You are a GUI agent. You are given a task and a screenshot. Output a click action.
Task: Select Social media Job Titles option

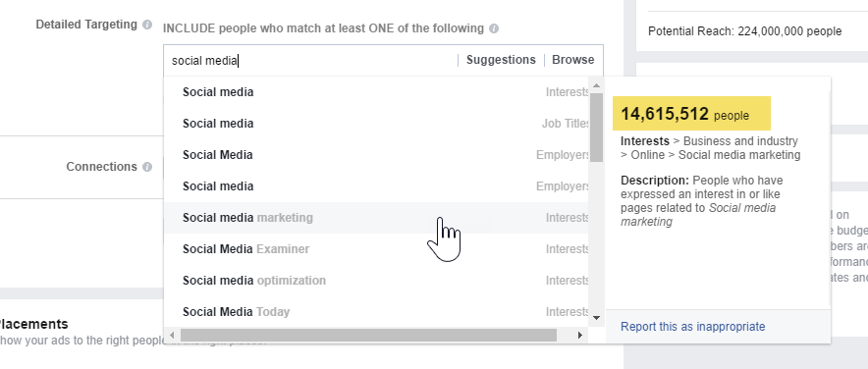376,124
